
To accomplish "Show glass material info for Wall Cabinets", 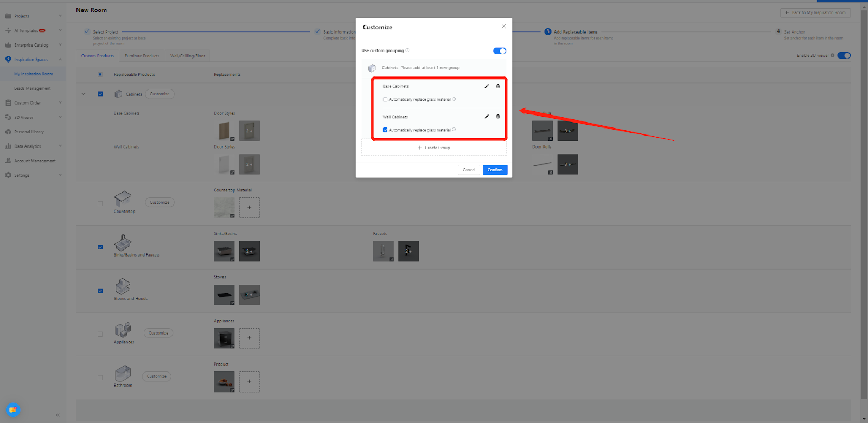I will tap(454, 130).
